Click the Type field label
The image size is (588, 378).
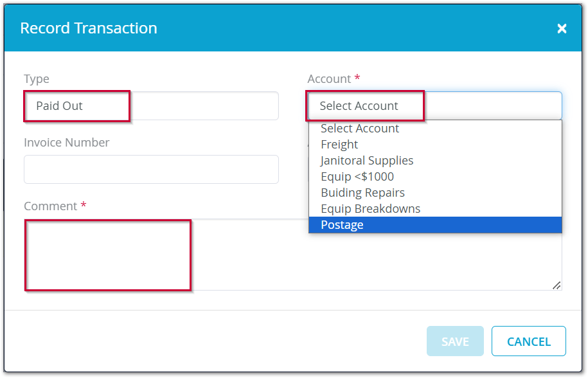[37, 79]
